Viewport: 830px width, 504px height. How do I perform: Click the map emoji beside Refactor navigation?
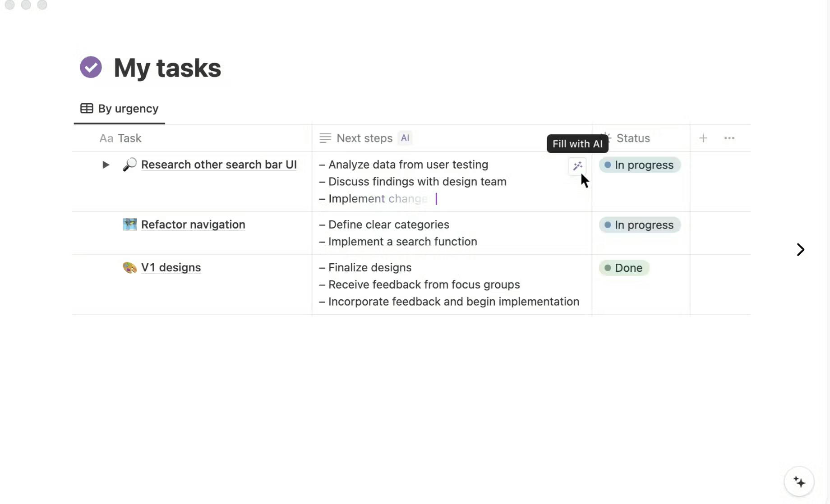pos(129,224)
